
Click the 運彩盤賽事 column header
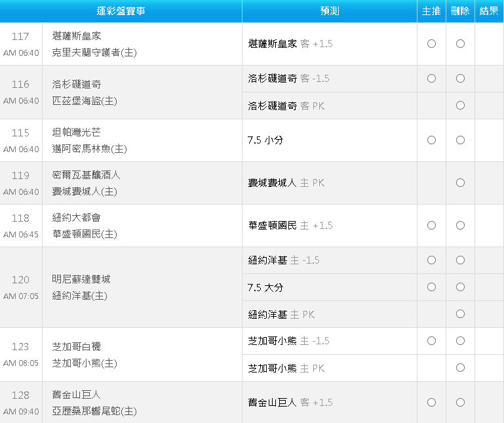[121, 11]
